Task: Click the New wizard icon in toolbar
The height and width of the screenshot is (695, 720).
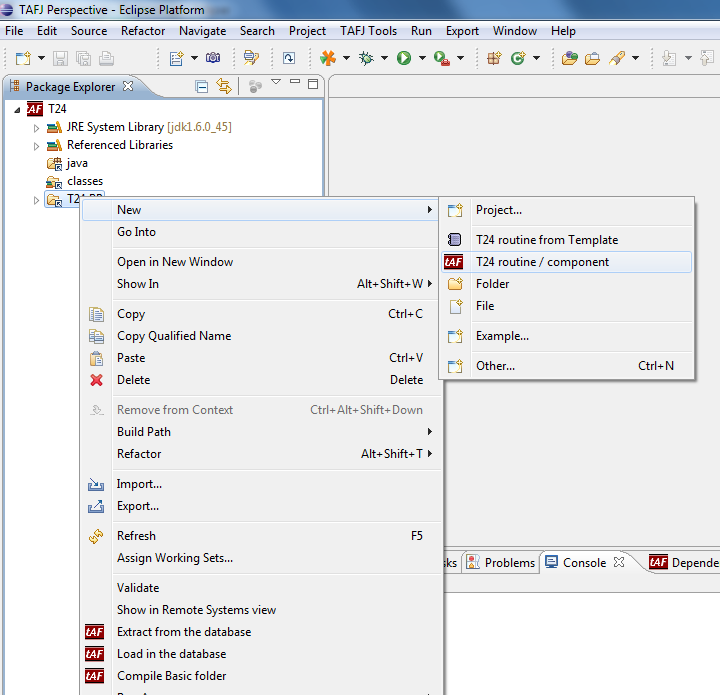Action: (x=22, y=58)
